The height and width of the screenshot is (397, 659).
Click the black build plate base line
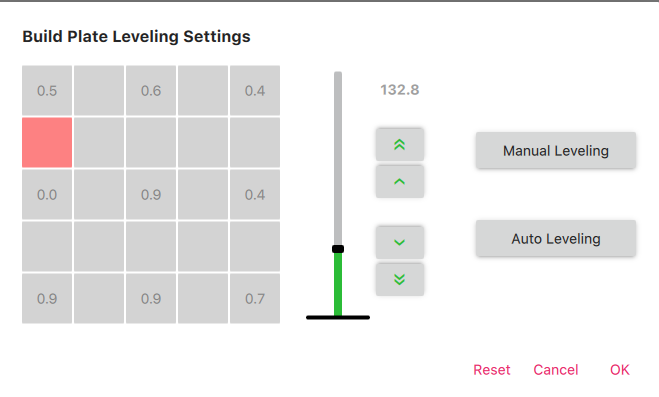[x=338, y=318]
